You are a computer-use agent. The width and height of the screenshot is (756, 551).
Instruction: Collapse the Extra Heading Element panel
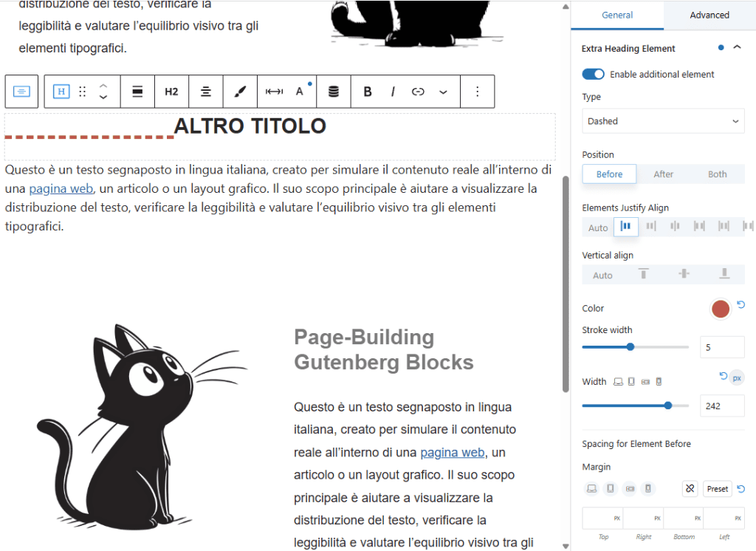point(737,47)
